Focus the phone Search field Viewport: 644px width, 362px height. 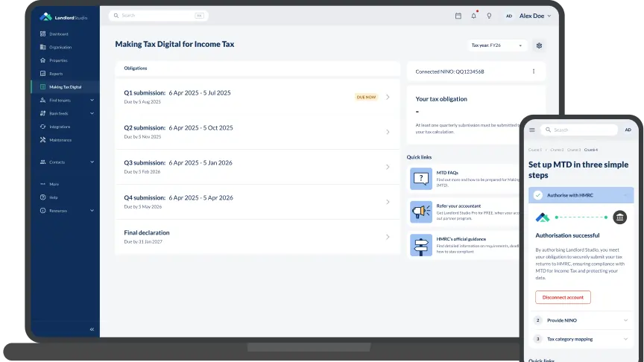coord(578,130)
